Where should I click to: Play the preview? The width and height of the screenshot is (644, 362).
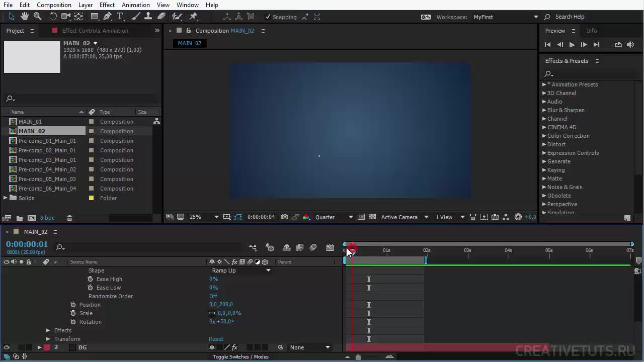coord(572,45)
